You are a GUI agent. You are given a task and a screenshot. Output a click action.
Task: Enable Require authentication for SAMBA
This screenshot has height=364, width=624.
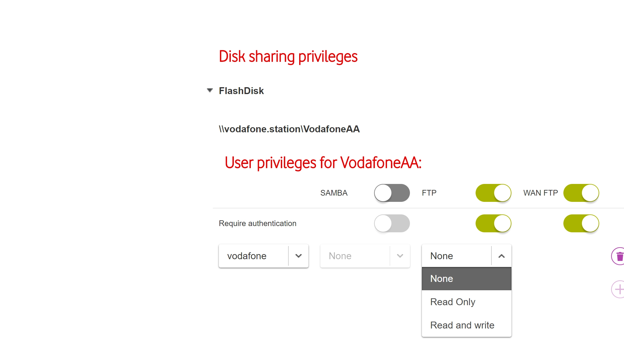[392, 223]
